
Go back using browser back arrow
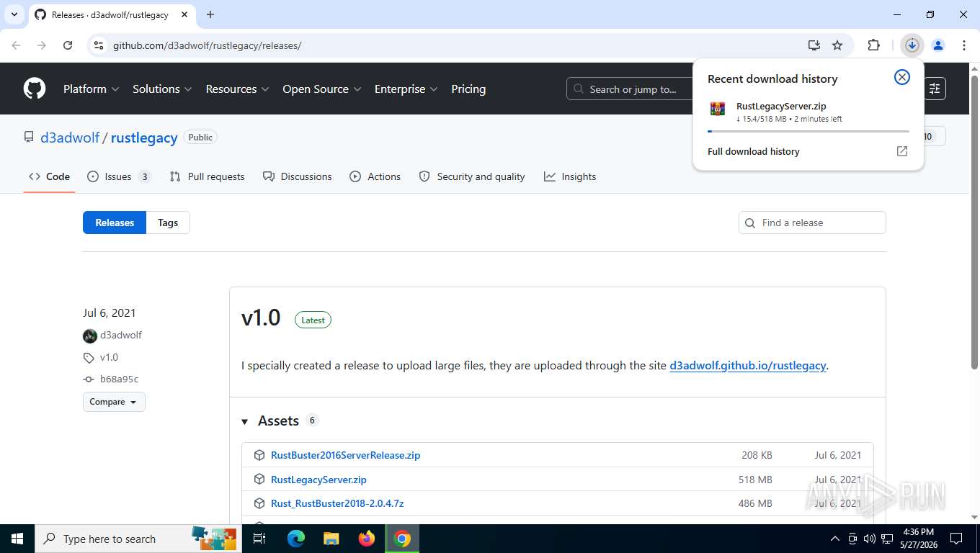[x=16, y=45]
